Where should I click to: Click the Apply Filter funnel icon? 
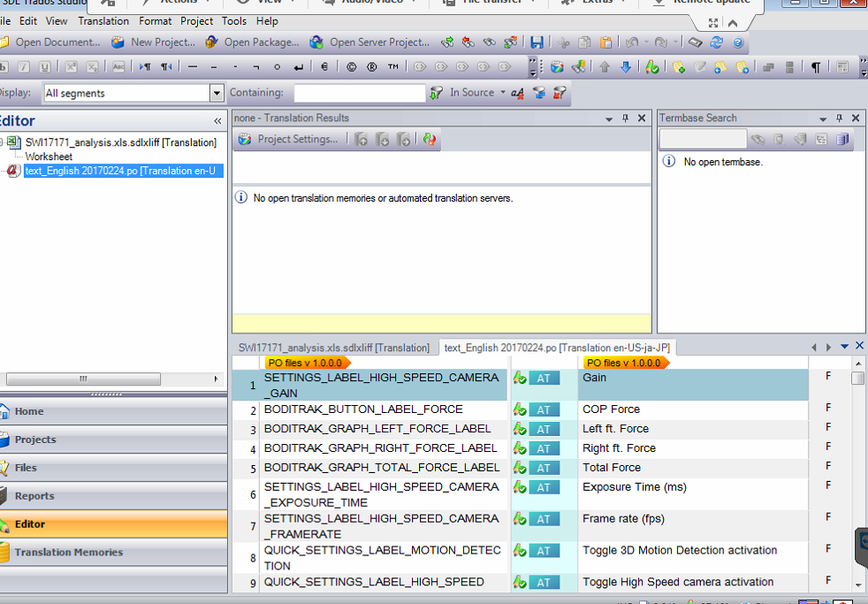pos(437,93)
